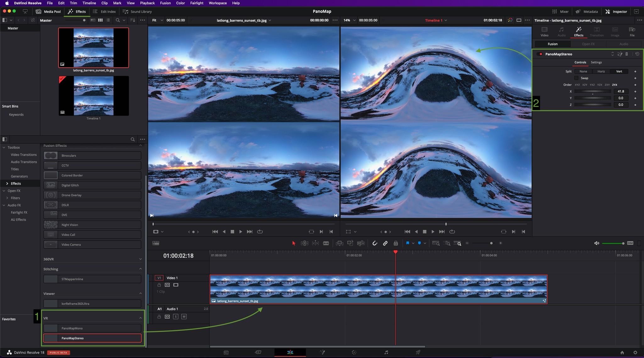644x358 pixels.
Task: Expand the 360VR effects section
Action: 140,259
